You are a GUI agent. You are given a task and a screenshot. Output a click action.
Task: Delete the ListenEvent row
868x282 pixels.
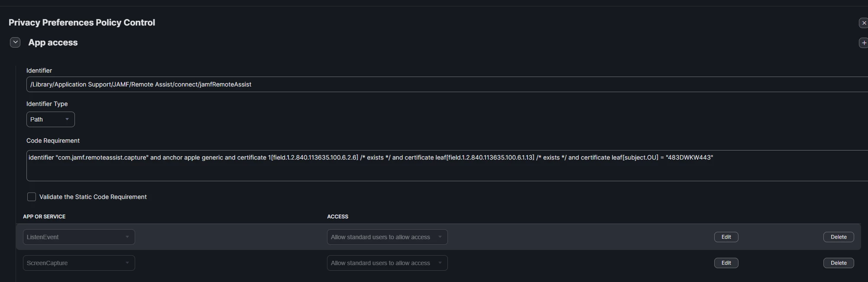click(839, 237)
